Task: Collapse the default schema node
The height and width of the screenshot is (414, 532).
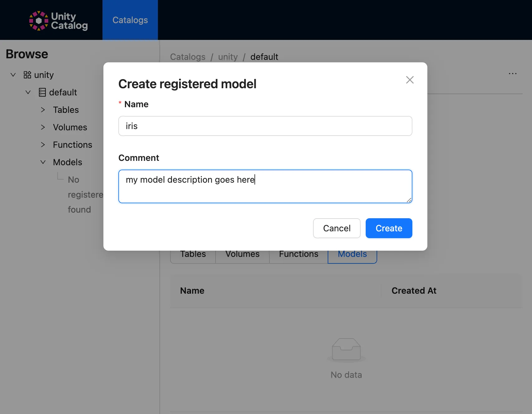Action: point(28,92)
